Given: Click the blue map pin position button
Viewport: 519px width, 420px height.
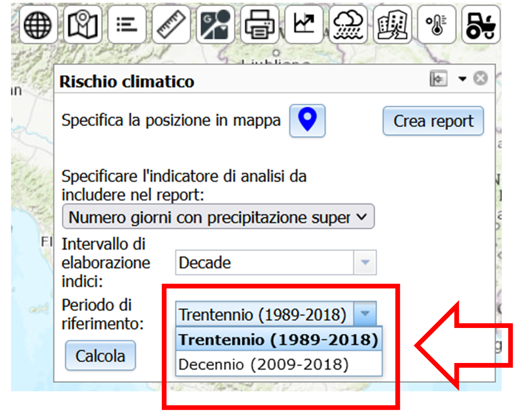Looking at the screenshot, I should (307, 121).
